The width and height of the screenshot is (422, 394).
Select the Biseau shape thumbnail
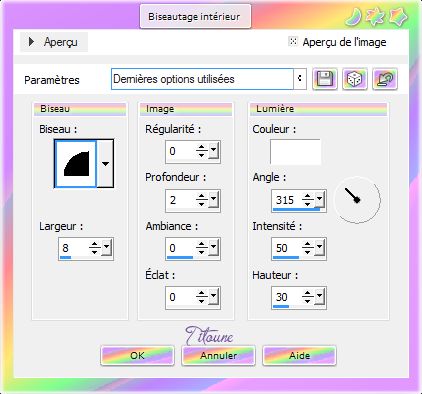point(76,164)
